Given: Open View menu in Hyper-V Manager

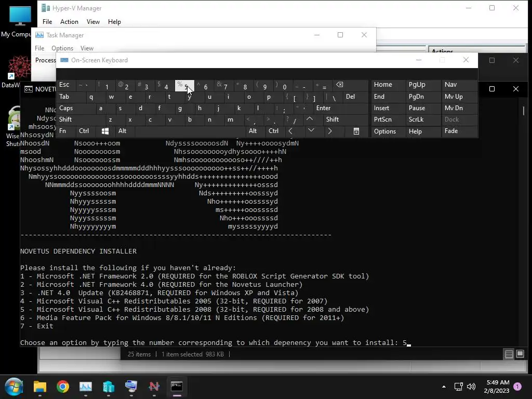Looking at the screenshot, I should point(93,22).
